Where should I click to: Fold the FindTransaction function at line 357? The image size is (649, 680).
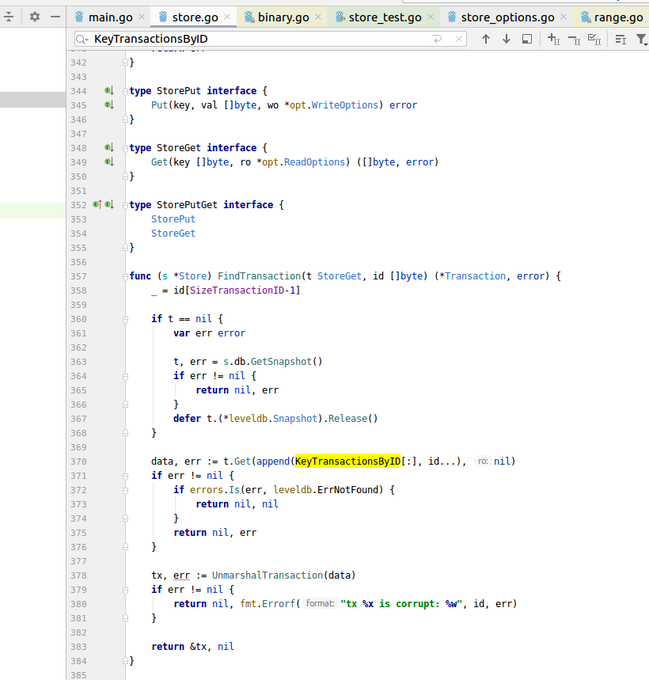[x=125, y=276]
